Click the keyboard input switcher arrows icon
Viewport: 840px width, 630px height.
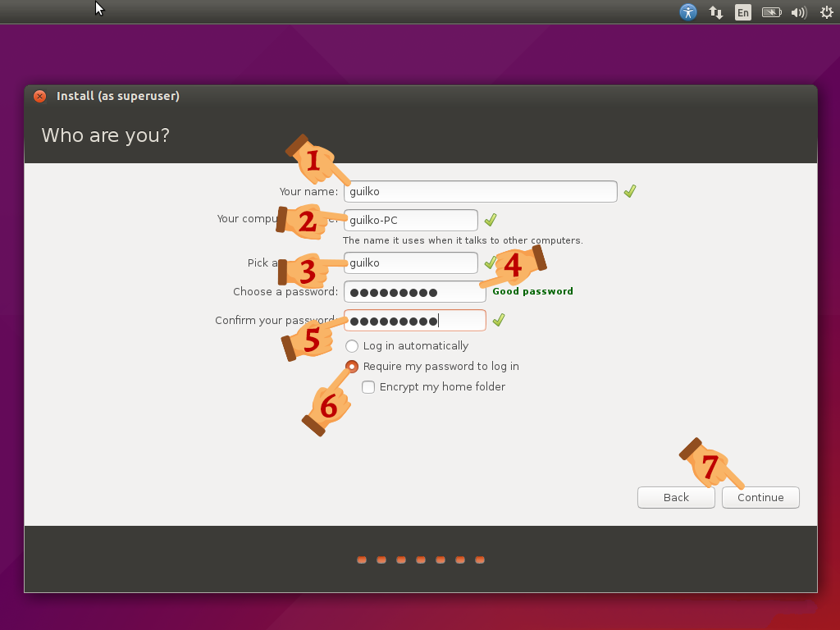pos(715,11)
